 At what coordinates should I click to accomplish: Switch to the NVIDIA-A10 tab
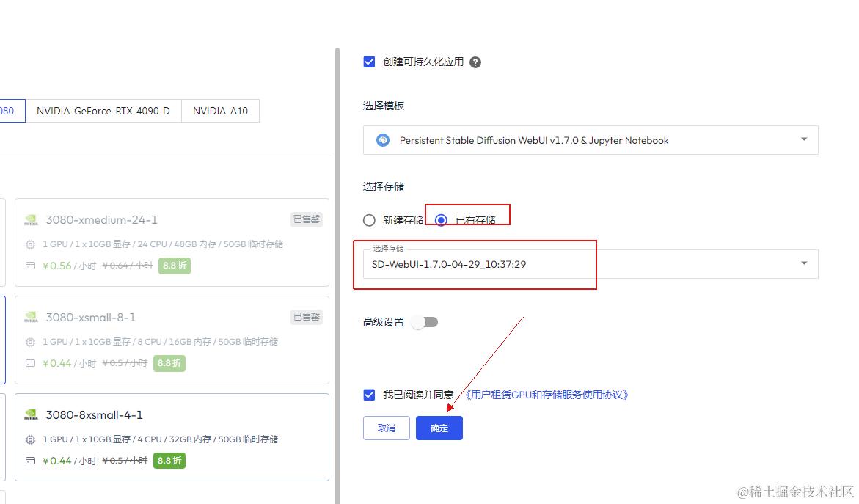[220, 111]
